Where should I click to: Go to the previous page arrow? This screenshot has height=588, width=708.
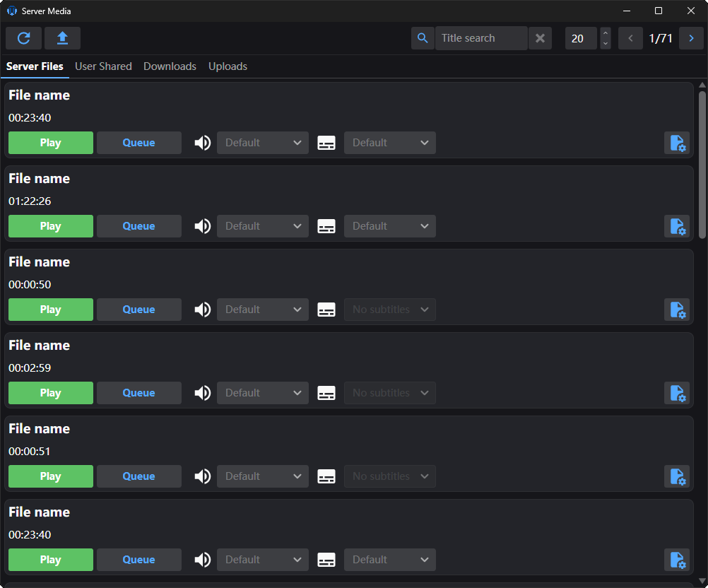pyautogui.click(x=631, y=38)
